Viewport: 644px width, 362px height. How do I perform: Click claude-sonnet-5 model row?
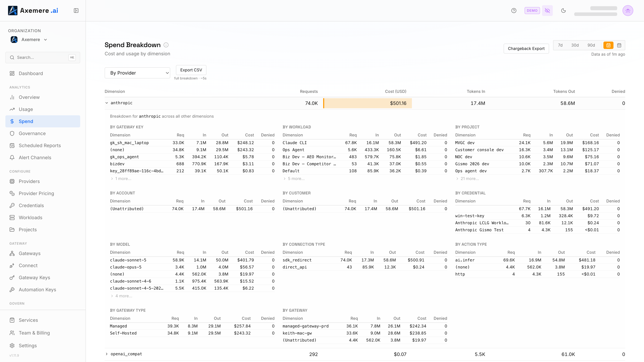point(192,260)
